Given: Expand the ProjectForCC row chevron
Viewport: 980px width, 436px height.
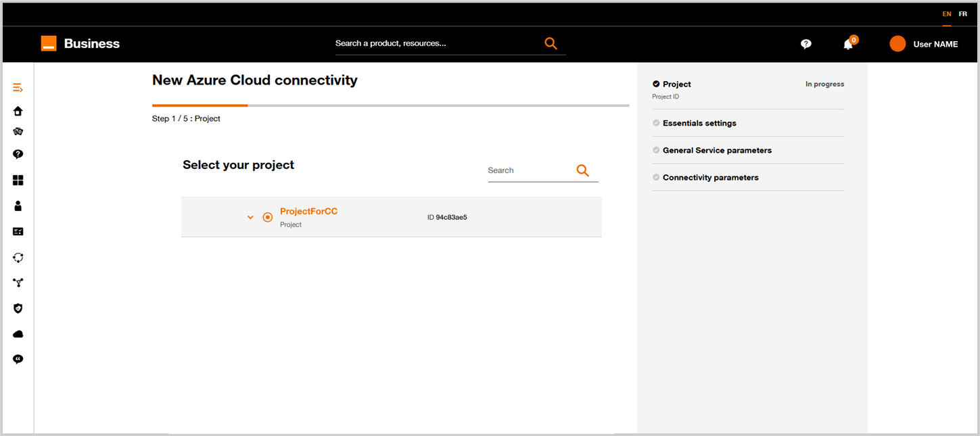Looking at the screenshot, I should click(x=250, y=218).
